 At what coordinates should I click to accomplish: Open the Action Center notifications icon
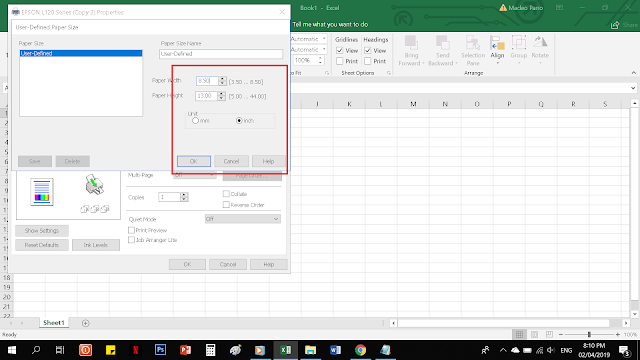click(x=624, y=350)
